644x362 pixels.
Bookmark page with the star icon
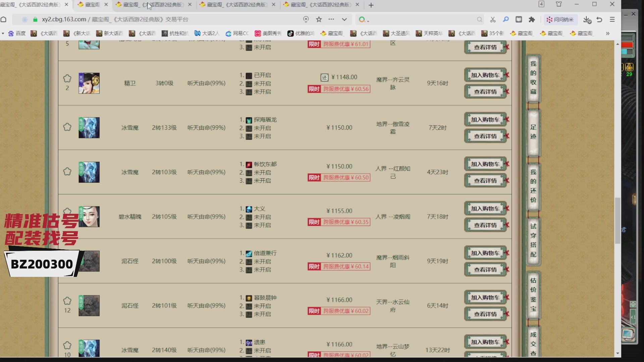click(319, 19)
